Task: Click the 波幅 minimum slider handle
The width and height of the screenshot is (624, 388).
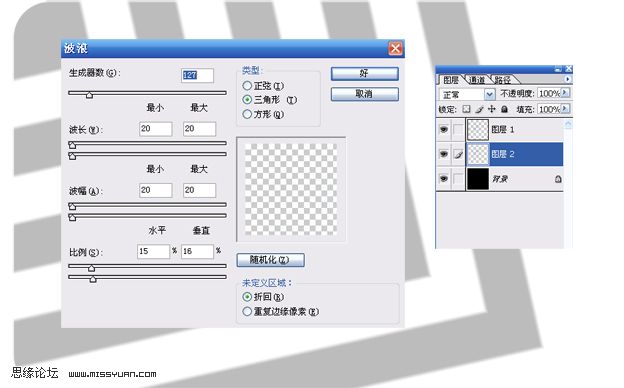Action: pyautogui.click(x=72, y=206)
